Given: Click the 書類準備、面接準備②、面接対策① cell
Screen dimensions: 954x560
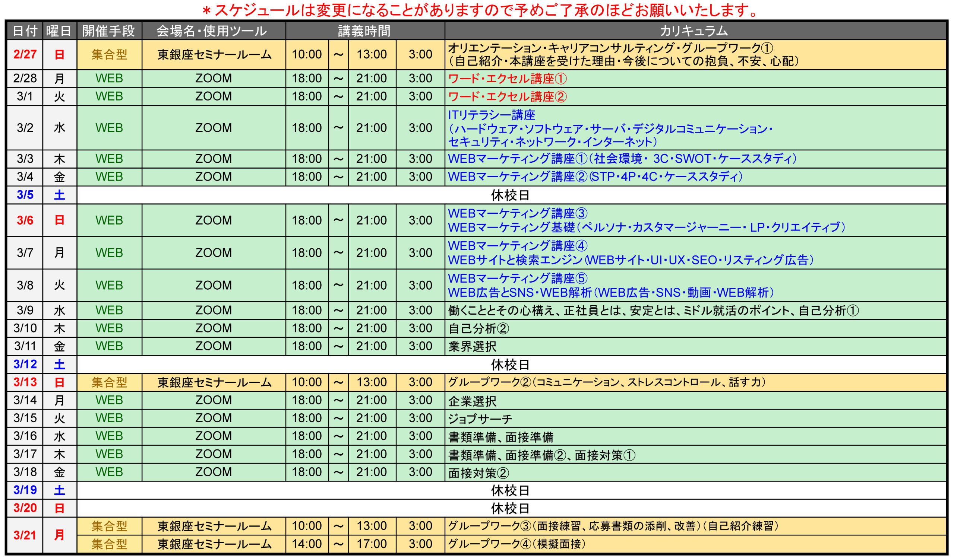Looking at the screenshot, I should tap(695, 454).
